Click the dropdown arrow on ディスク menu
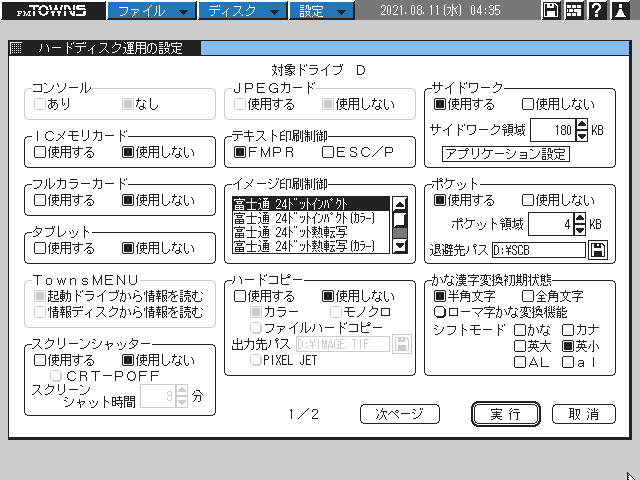 click(x=275, y=12)
